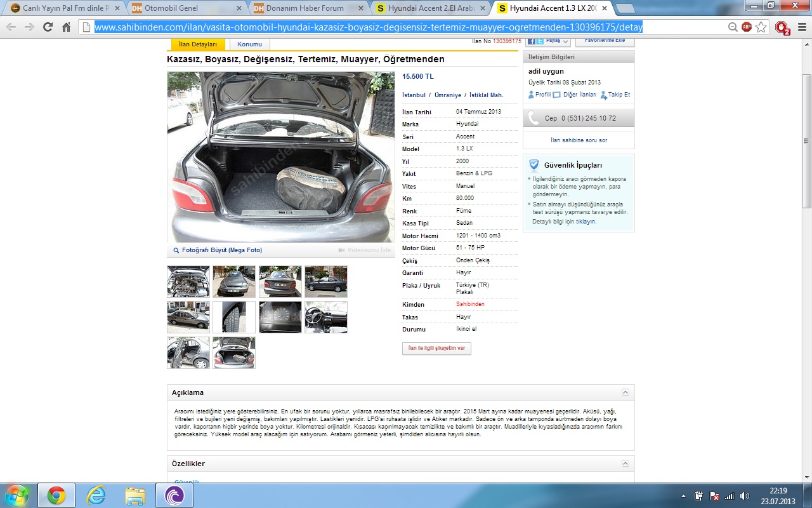Click Favorilerime Ekle button

click(605, 41)
